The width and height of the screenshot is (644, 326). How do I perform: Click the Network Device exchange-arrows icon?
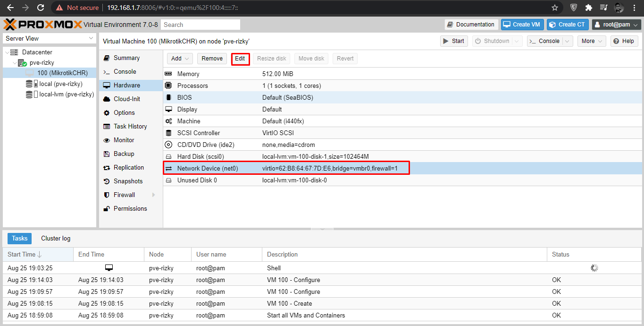[x=168, y=168]
